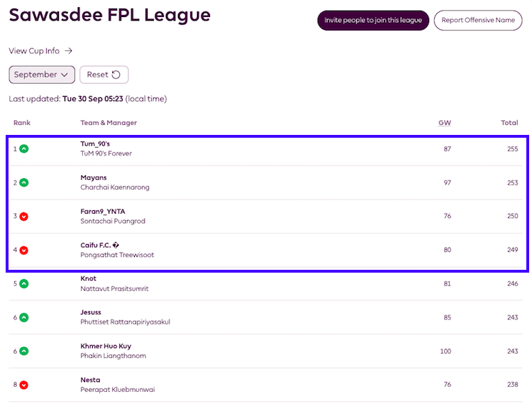Open the View Cup Info link

[x=40, y=51]
